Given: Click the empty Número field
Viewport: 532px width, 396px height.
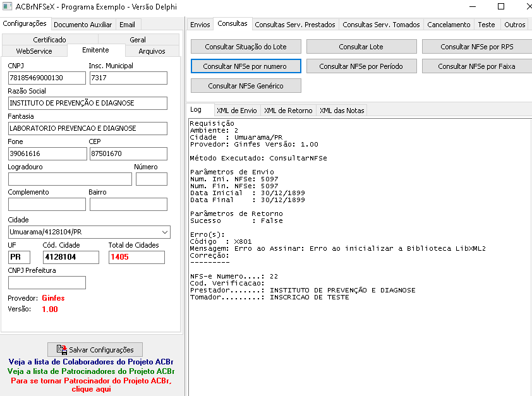Looking at the screenshot, I should (152, 179).
